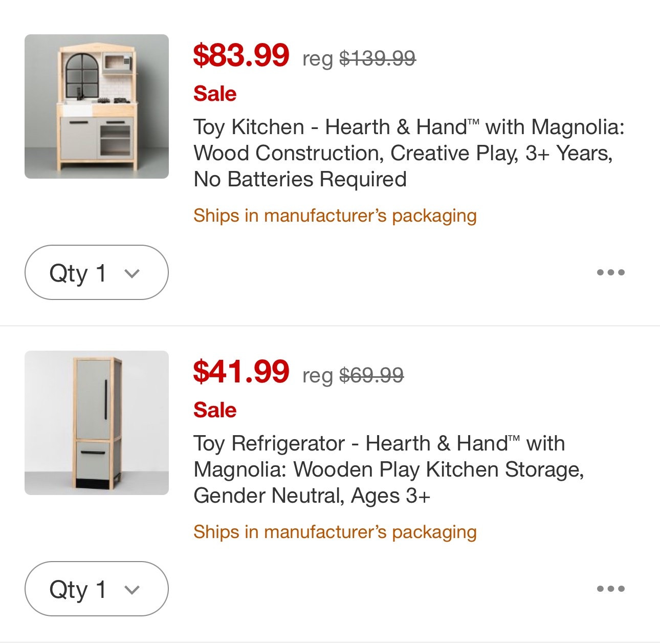Open more options for the Toy Kitchen
This screenshot has height=644, width=660.
pos(610,272)
